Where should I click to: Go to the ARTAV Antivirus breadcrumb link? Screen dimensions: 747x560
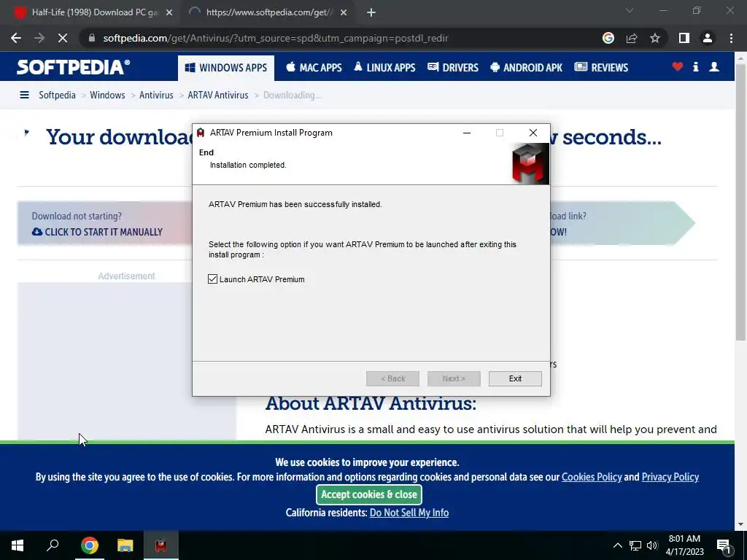(217, 95)
